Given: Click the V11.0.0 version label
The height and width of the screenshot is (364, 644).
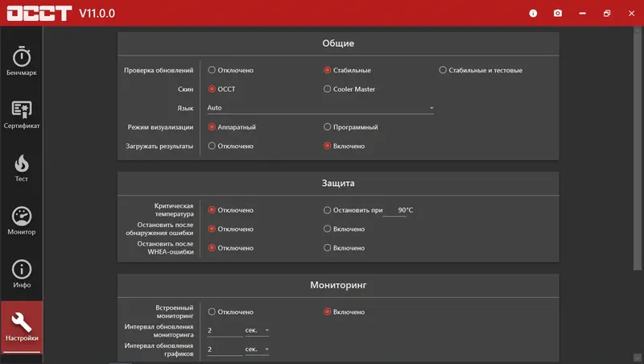Looking at the screenshot, I should 97,13.
